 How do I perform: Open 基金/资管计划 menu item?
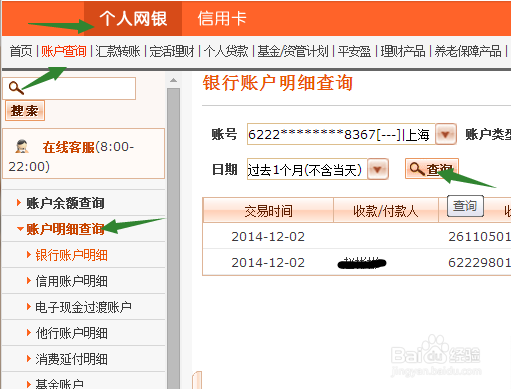point(293,51)
